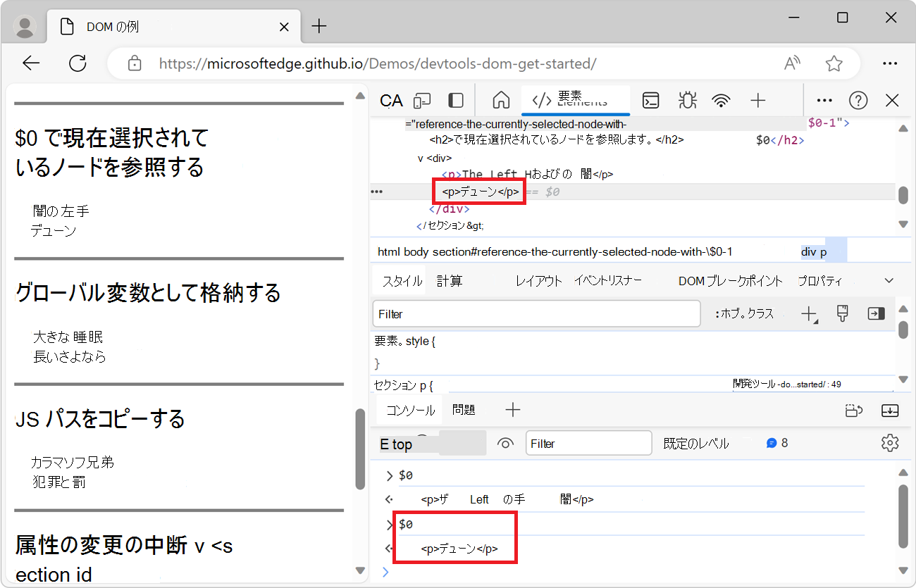Collapse the expanded div node in Elements

click(x=419, y=158)
